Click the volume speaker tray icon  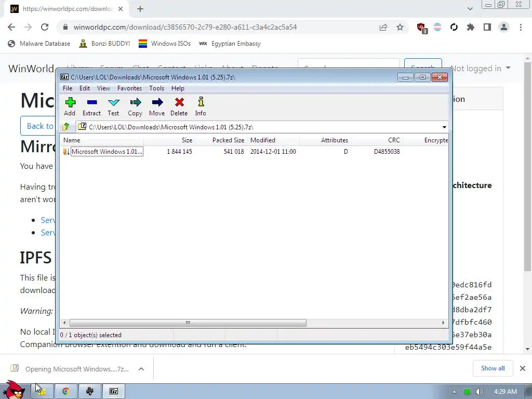pos(479,392)
